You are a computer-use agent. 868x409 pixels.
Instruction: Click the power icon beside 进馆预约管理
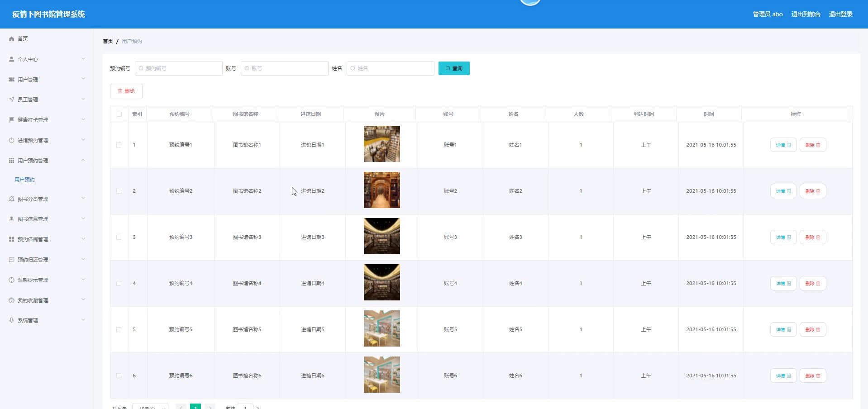pos(12,140)
